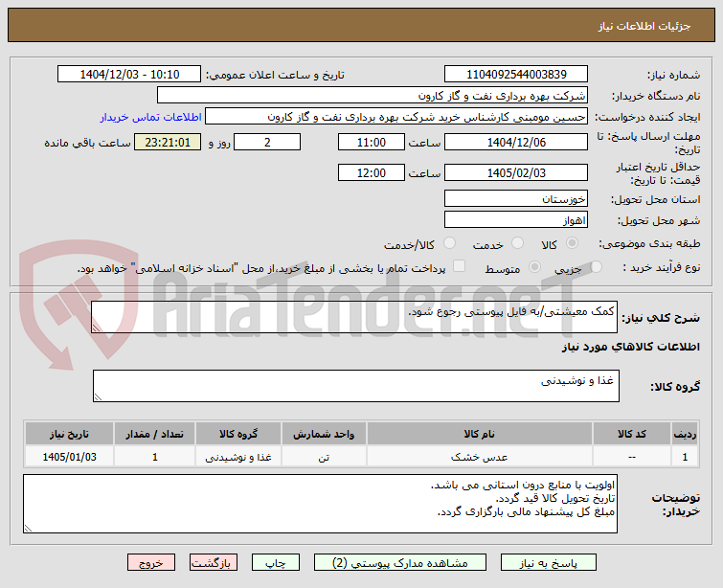Viewport: 723px width, 588px height.
Task: Click the goods group غذا و نوشیدنی textarea
Action: point(356,386)
